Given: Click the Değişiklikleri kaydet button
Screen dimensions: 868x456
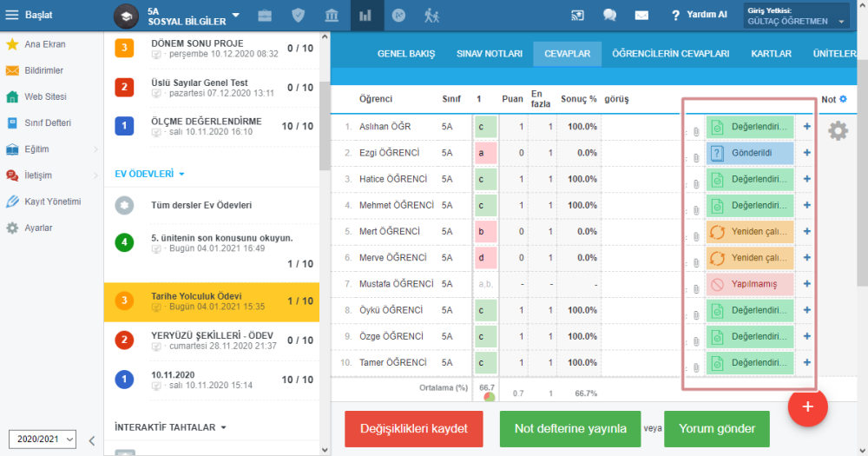Looking at the screenshot, I should coord(413,429).
